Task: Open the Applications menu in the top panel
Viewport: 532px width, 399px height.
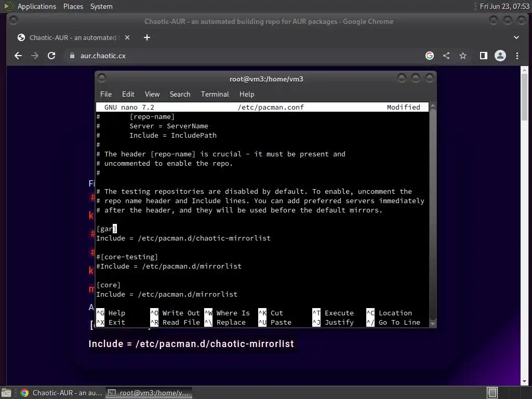Action: click(37, 6)
